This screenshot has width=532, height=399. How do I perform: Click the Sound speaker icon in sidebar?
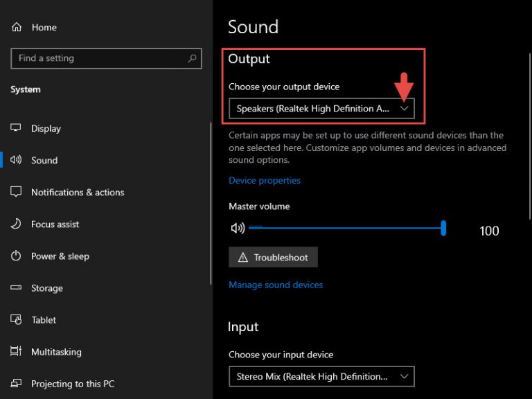click(x=16, y=160)
